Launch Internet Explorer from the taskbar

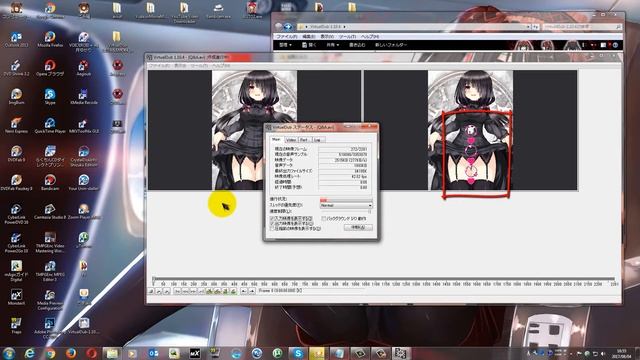pyautogui.click(x=29, y=353)
